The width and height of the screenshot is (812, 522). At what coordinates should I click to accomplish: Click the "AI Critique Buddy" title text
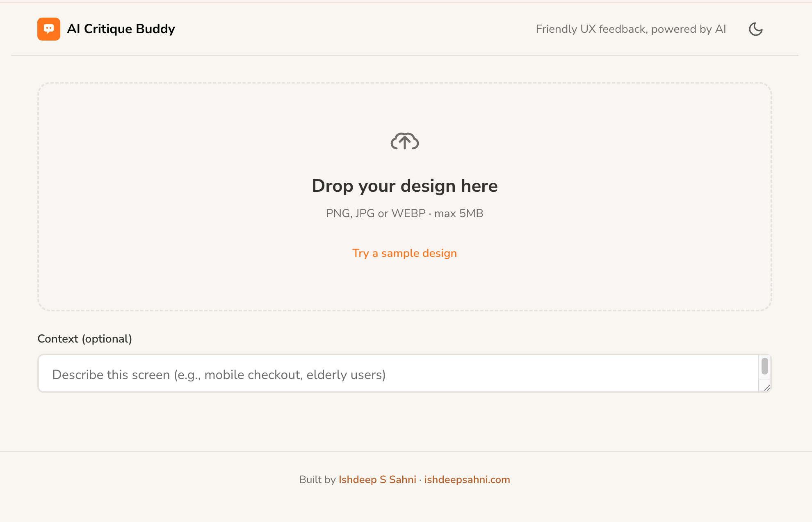tap(121, 29)
